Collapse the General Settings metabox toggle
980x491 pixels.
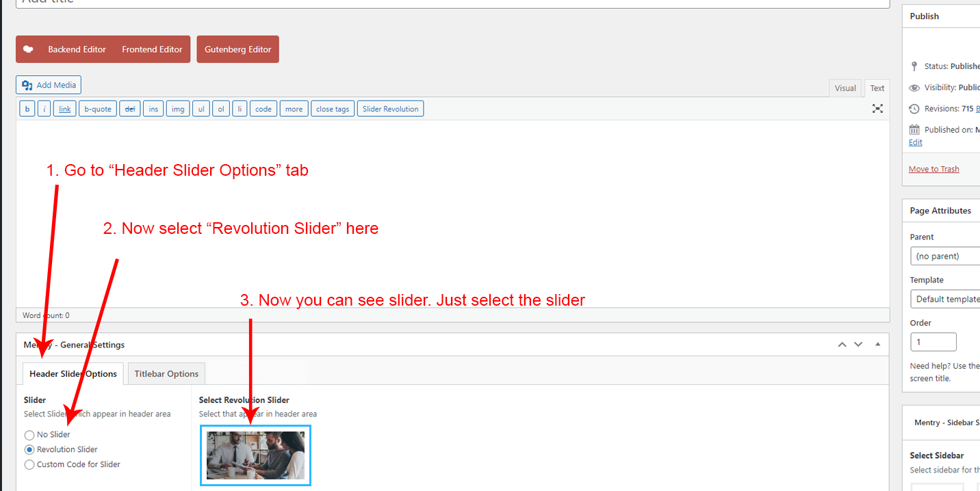pyautogui.click(x=877, y=345)
